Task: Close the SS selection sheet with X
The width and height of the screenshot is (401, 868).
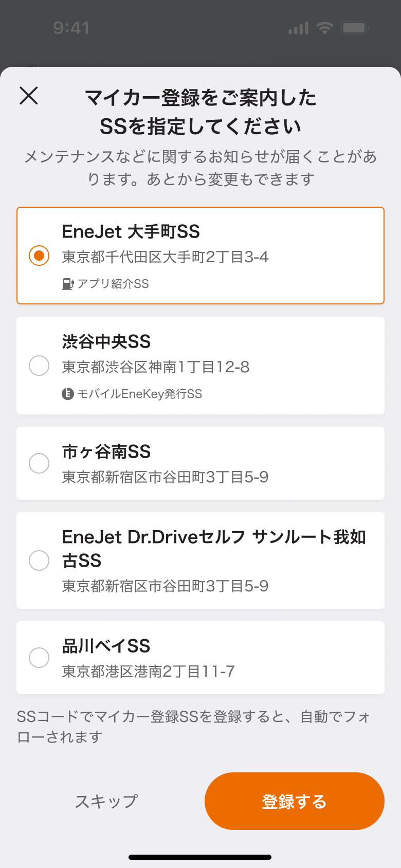Action: [x=29, y=96]
